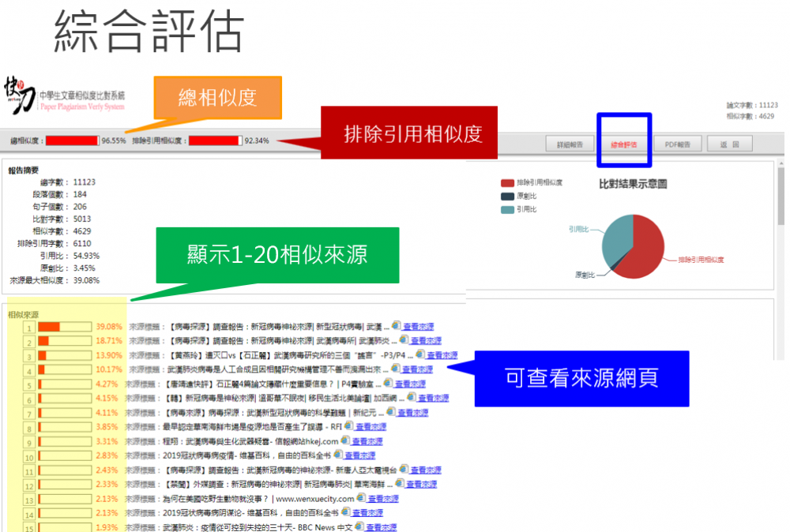
Task: Toggle 原創比 legend entry in chart
Action: (520, 196)
